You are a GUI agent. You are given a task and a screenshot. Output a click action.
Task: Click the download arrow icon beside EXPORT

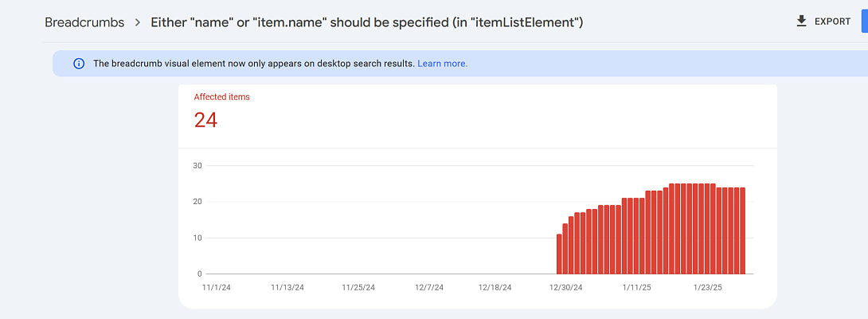(x=801, y=22)
